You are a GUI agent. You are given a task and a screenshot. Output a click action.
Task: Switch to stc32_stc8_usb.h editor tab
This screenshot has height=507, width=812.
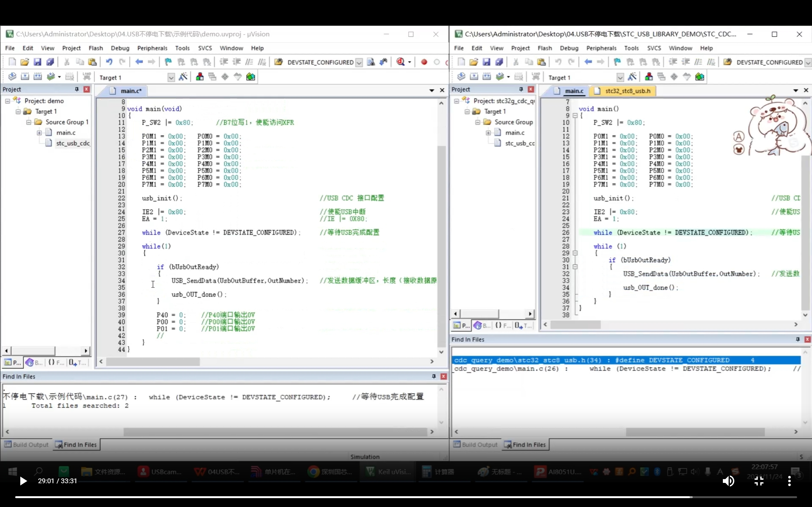[623, 91]
